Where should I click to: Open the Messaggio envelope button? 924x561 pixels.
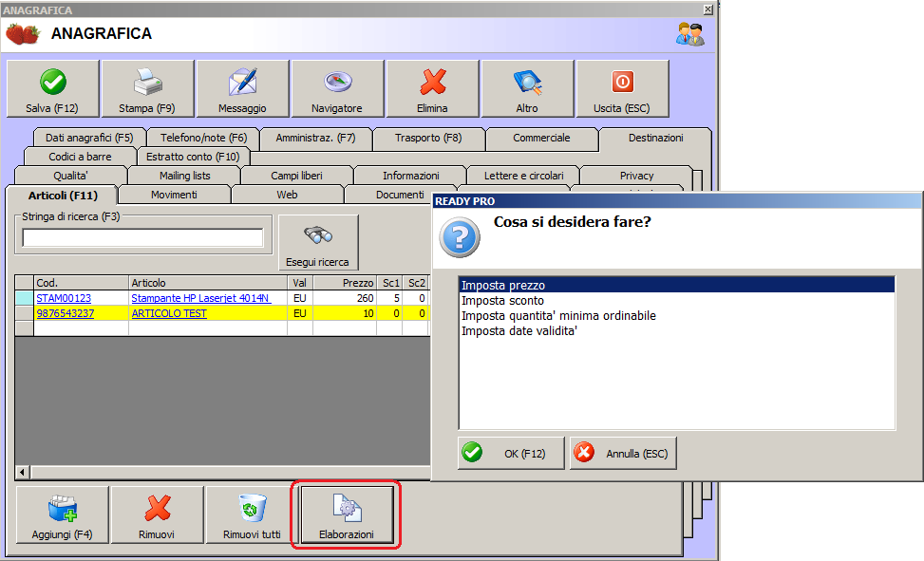(x=242, y=88)
